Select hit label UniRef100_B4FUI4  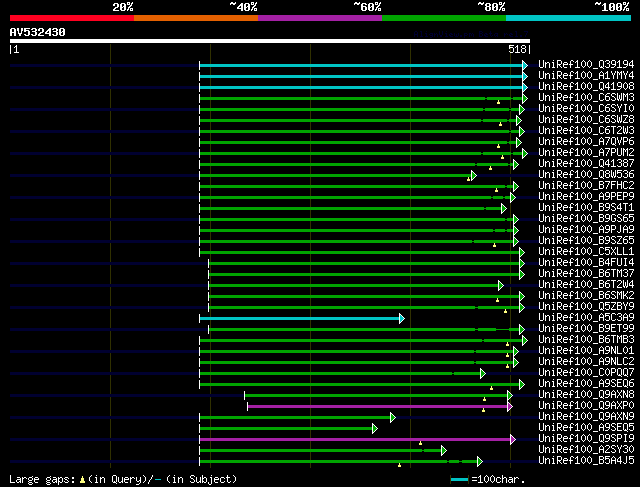click(x=586, y=263)
